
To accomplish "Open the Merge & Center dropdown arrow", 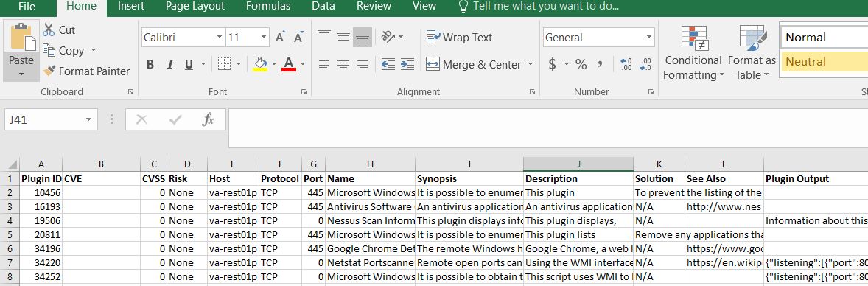I will click(x=530, y=64).
